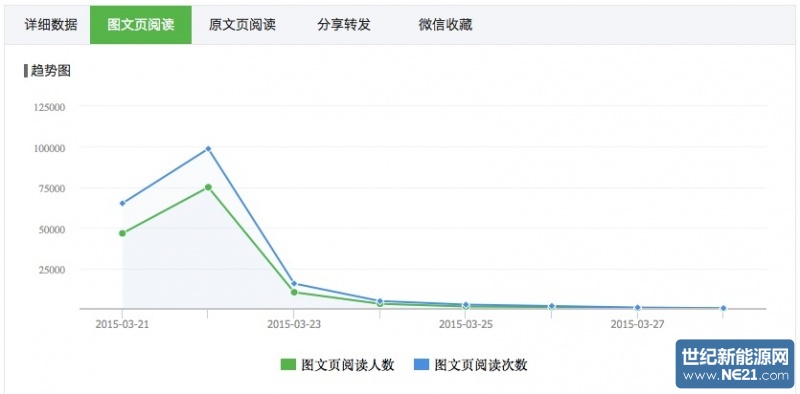800x394 pixels.
Task: Toggle blue 图文页阅读次数 legend swatch
Action: click(421, 365)
